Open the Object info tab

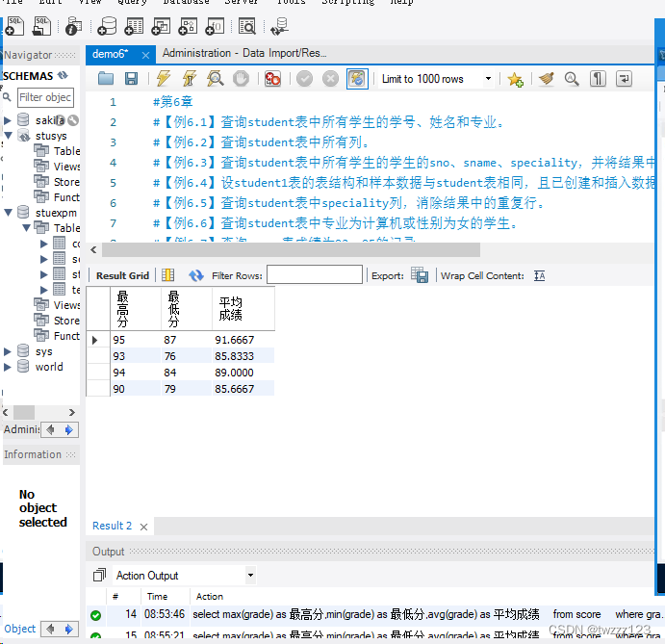(x=19, y=629)
